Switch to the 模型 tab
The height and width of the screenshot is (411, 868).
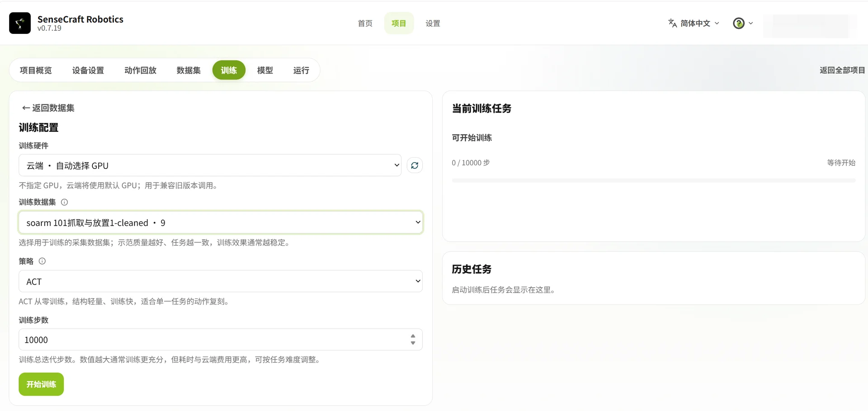(x=265, y=70)
